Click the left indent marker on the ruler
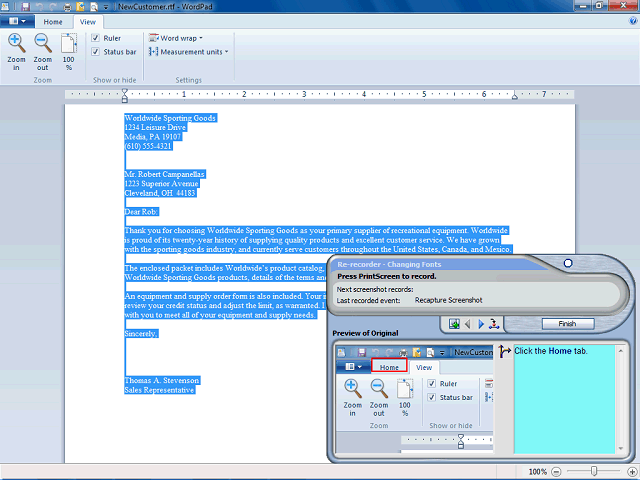The height and width of the screenshot is (480, 640). point(125,98)
